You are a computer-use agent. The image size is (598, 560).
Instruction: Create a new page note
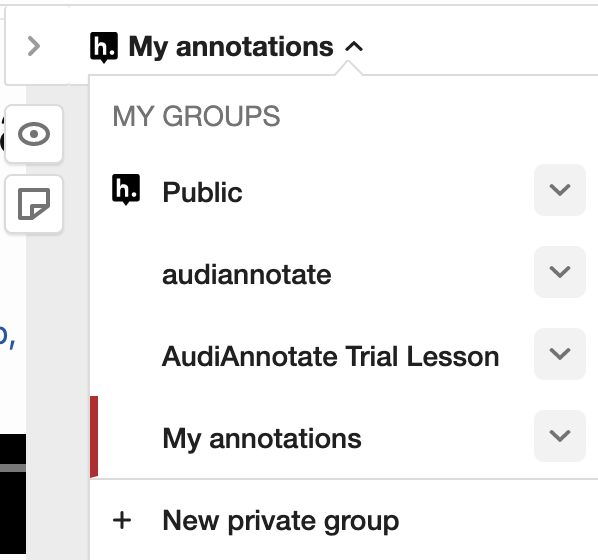pyautogui.click(x=34, y=204)
